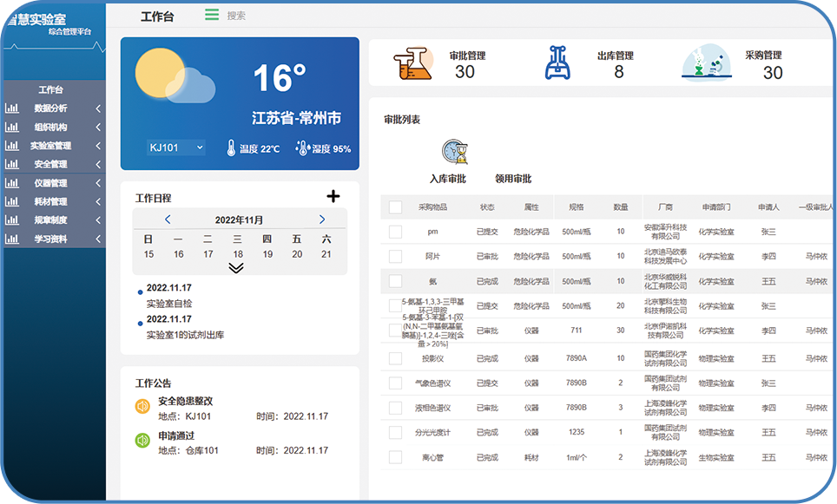Select 工作台 in the left sidebar

pyautogui.click(x=50, y=89)
